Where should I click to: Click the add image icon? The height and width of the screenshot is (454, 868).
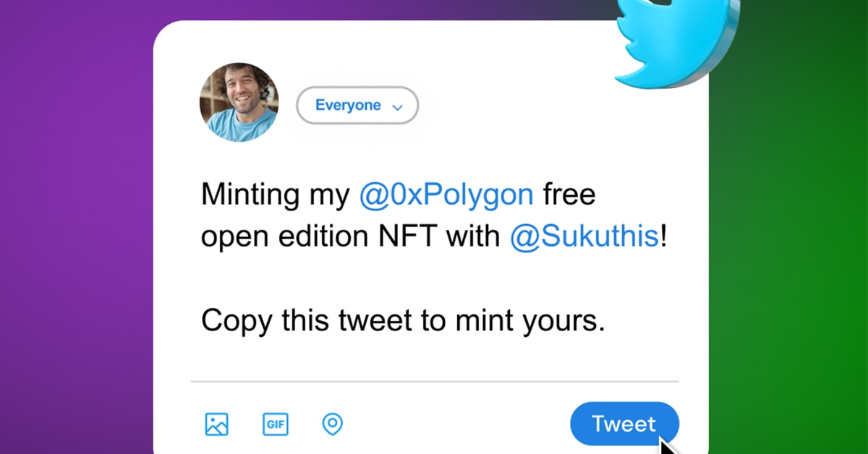(x=216, y=424)
